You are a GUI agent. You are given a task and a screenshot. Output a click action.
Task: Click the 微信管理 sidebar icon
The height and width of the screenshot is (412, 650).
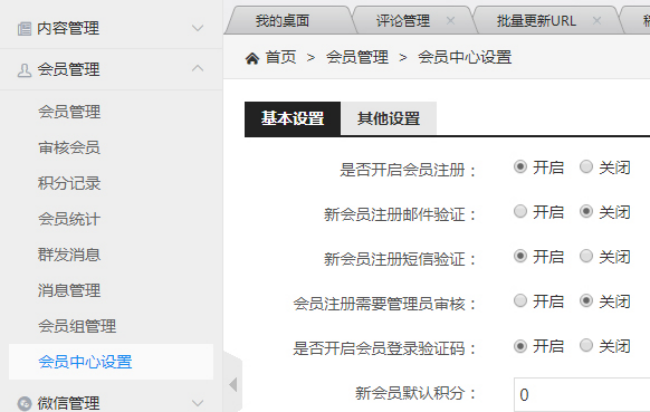click(24, 403)
